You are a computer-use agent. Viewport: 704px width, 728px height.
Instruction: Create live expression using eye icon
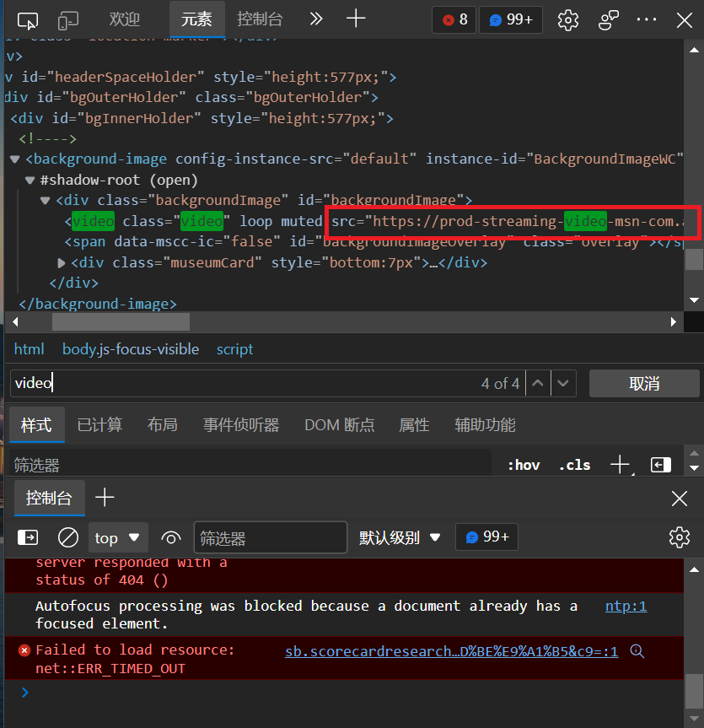(171, 537)
